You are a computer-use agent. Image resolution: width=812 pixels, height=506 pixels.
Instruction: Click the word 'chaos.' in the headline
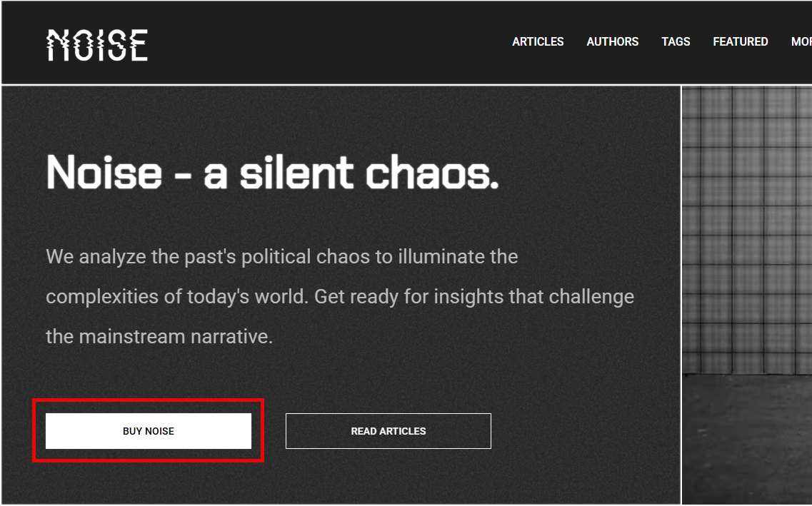point(432,172)
